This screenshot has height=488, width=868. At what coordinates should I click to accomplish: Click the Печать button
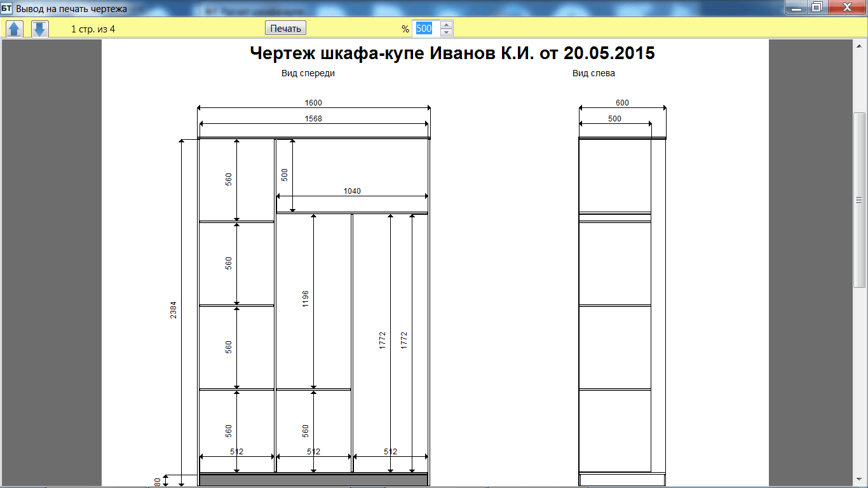tap(285, 29)
